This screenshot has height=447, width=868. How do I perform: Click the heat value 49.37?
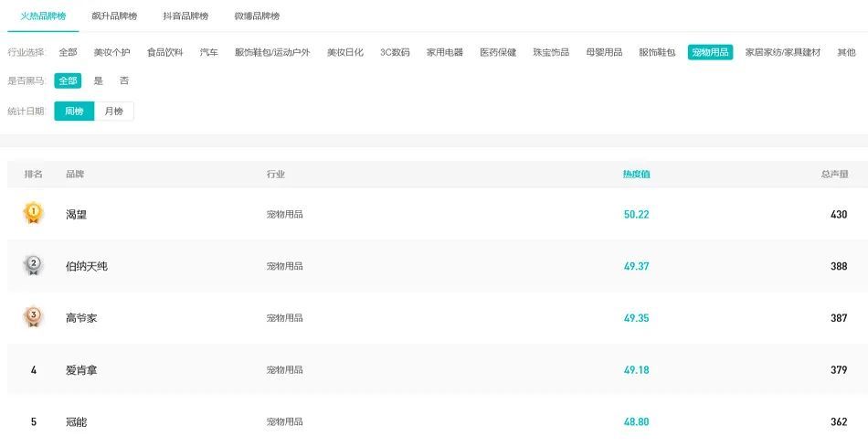click(x=636, y=266)
